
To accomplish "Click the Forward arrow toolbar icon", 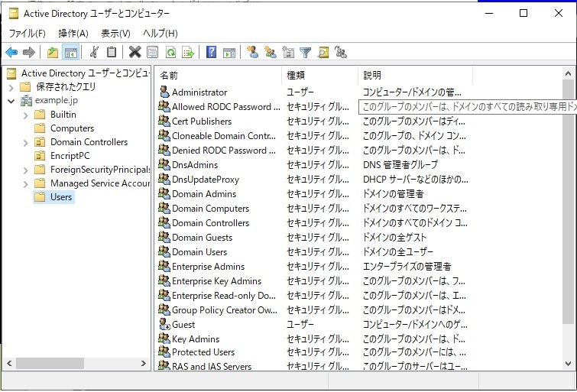I will (x=29, y=52).
